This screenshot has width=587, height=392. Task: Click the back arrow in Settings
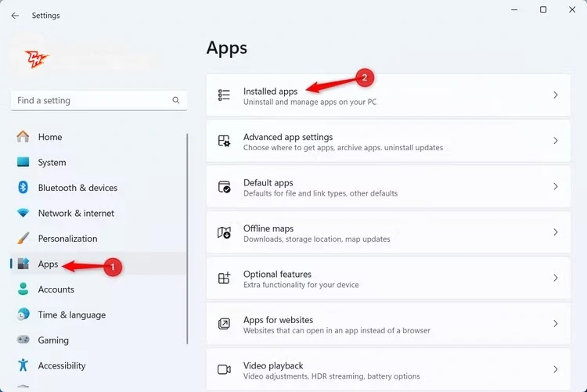(x=15, y=16)
